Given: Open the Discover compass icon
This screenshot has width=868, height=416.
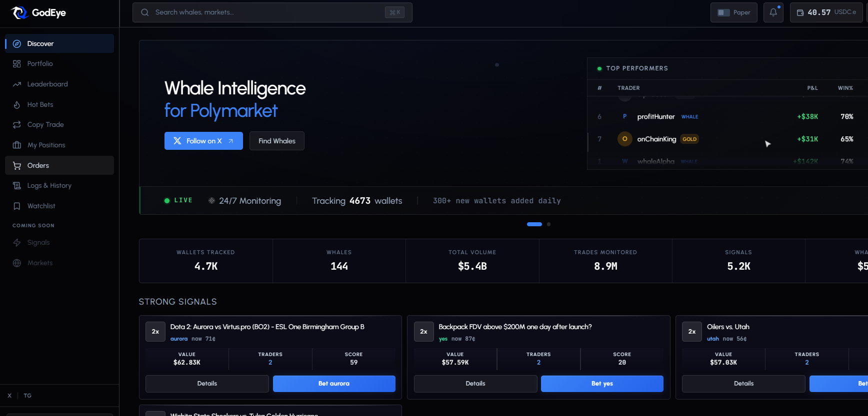Looking at the screenshot, I should [17, 44].
